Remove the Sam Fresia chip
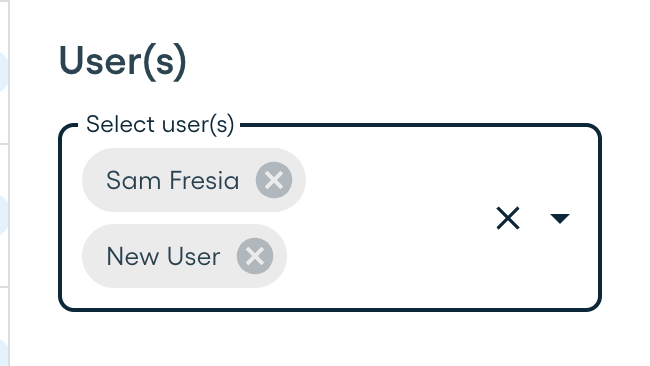This screenshot has width=650, height=366. [x=274, y=180]
